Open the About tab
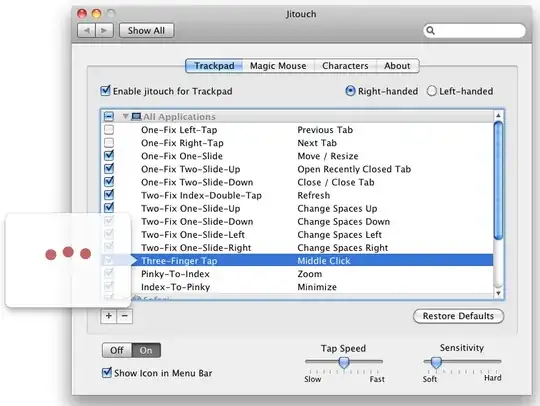The width and height of the screenshot is (540, 406). point(397,66)
